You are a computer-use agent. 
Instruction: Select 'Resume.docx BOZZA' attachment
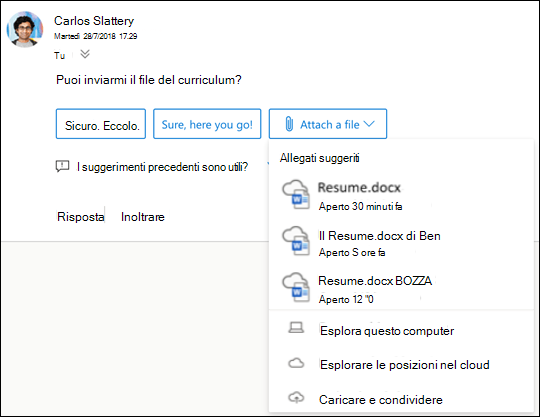(401, 289)
